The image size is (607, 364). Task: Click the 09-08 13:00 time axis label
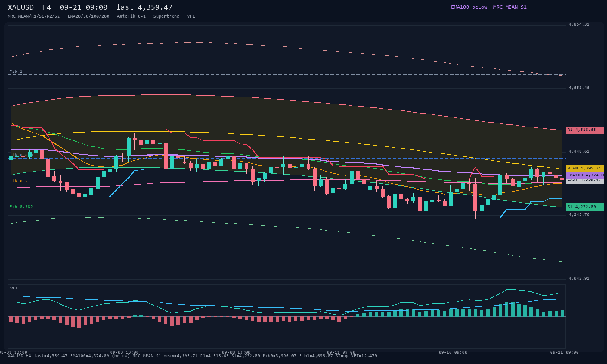coord(236,353)
